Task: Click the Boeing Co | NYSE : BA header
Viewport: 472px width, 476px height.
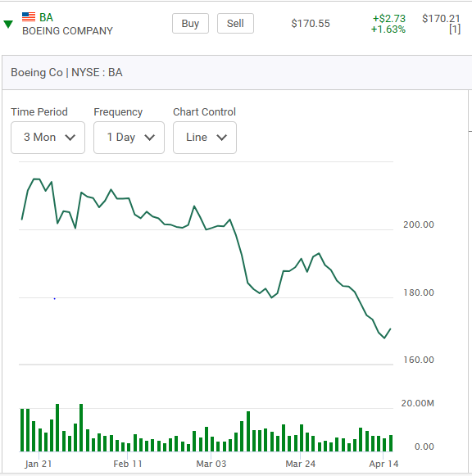Action: pos(66,73)
